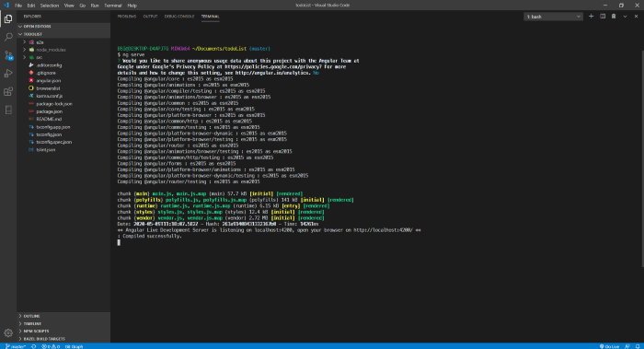The image size is (644, 349).
Task: Click the lowest activity bar icon above the gear
Action: coord(8,110)
